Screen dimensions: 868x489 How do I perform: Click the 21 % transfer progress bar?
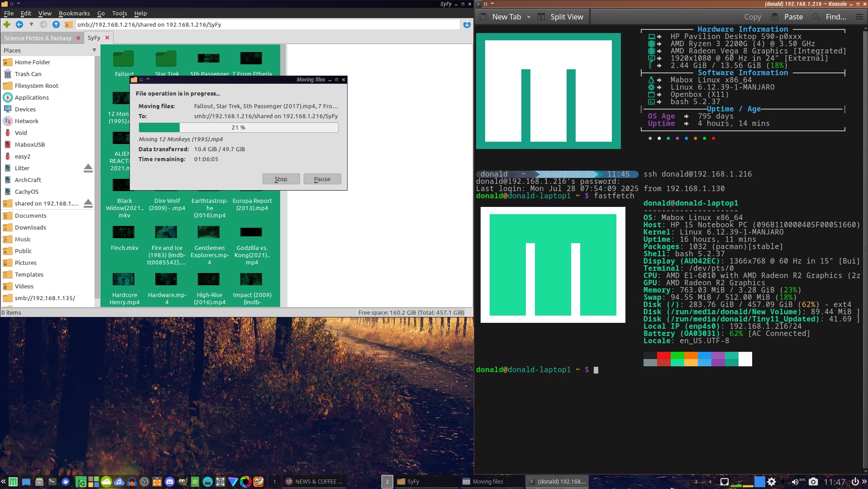point(238,128)
